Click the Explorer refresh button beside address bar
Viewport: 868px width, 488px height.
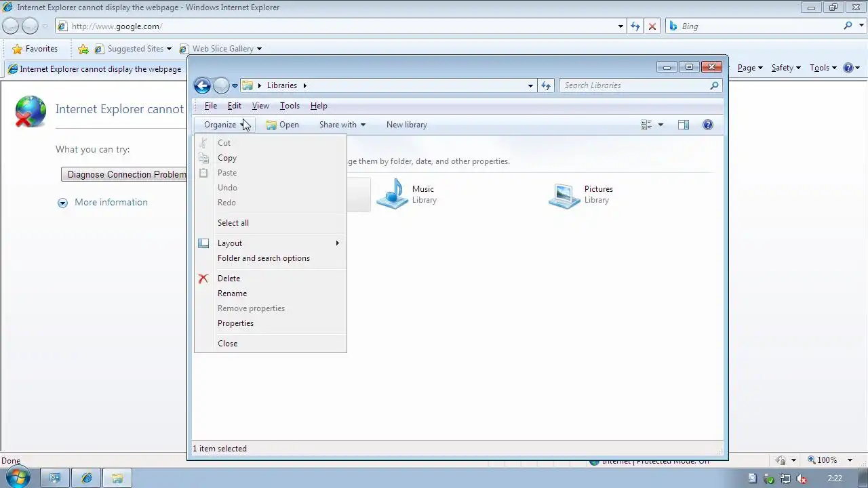tap(546, 85)
